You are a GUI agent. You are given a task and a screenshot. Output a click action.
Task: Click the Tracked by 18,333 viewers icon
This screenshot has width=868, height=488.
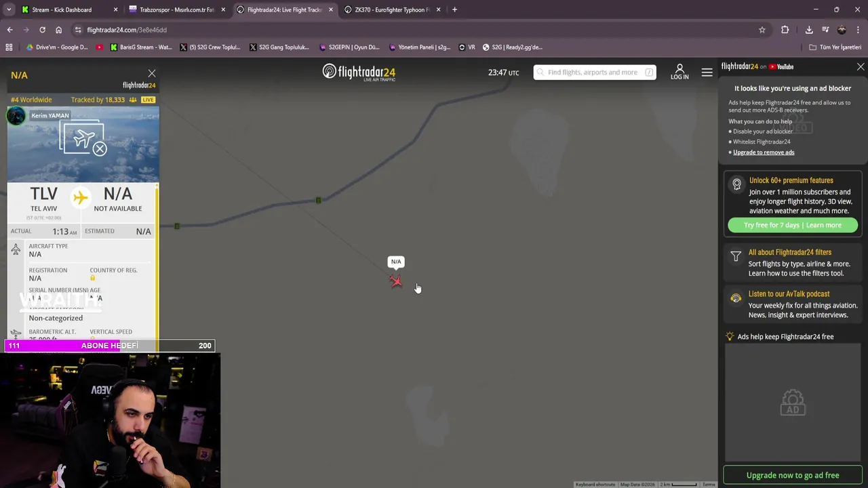click(133, 100)
